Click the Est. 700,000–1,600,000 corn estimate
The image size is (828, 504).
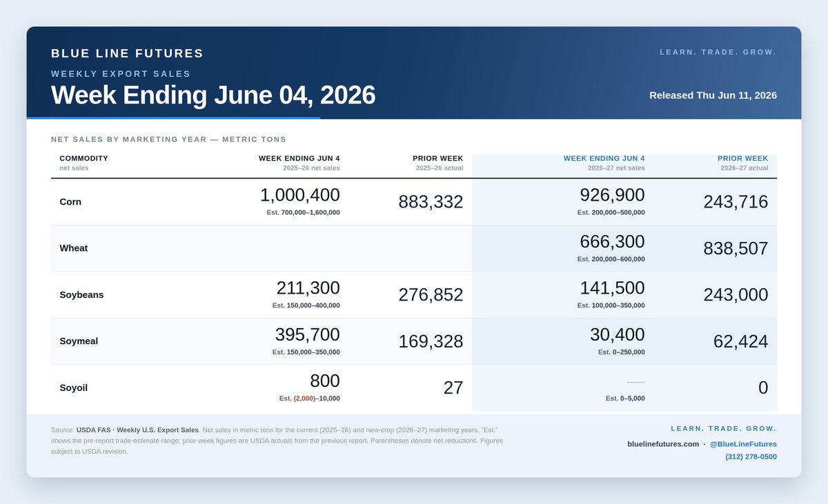point(303,212)
